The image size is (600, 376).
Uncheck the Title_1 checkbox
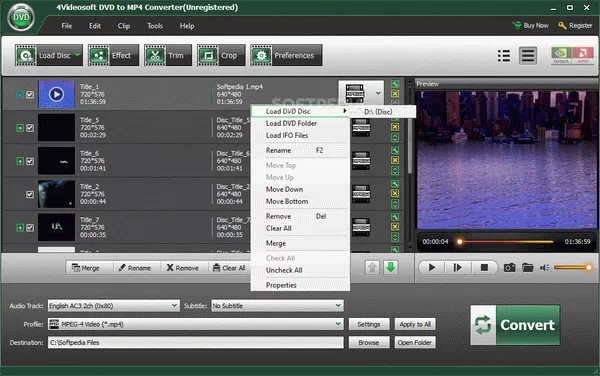point(30,94)
